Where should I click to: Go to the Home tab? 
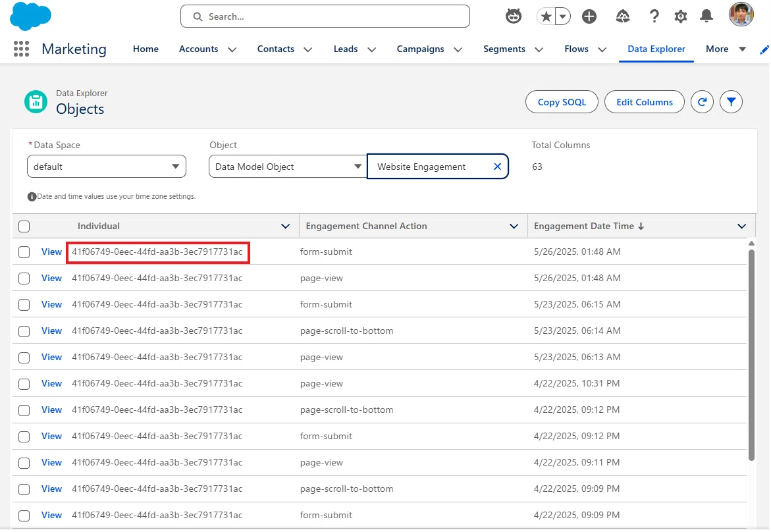coord(146,49)
